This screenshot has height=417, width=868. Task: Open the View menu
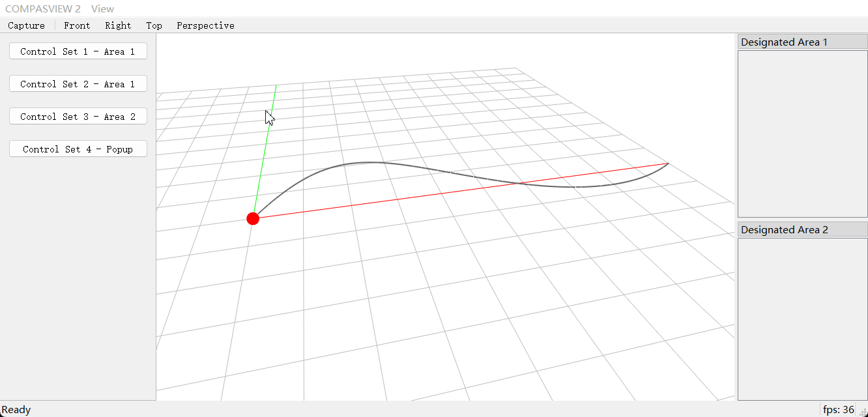point(102,9)
